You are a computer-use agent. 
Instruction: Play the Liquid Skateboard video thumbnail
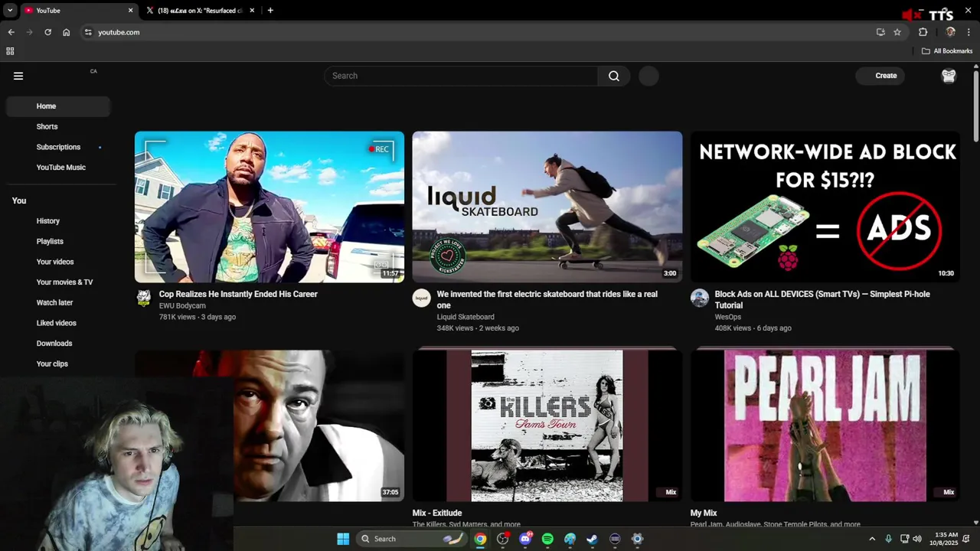tap(547, 207)
